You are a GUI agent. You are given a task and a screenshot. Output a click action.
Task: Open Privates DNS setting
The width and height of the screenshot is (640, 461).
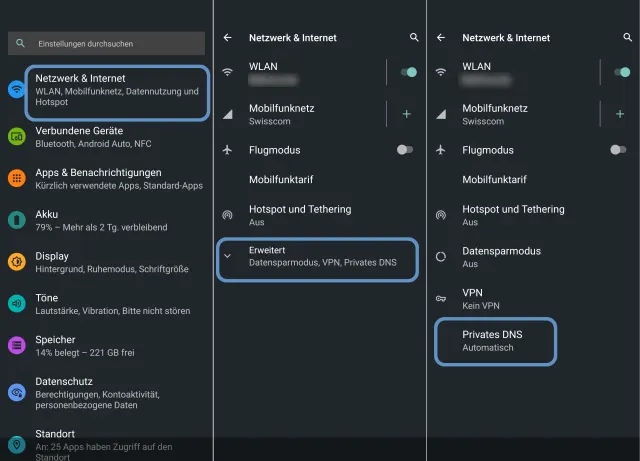[x=496, y=341]
